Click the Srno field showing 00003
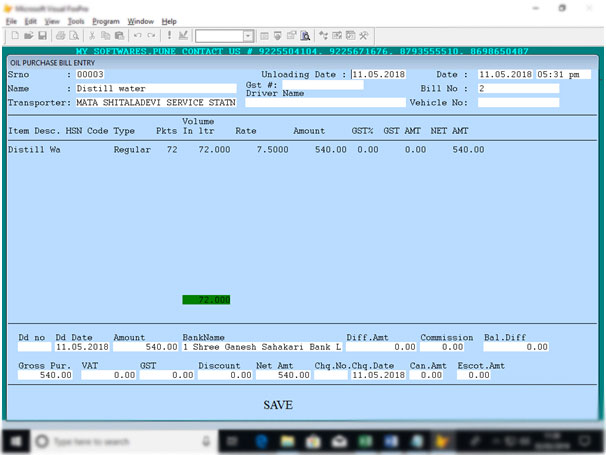Viewport: 606px width, 455px height. 90,74
